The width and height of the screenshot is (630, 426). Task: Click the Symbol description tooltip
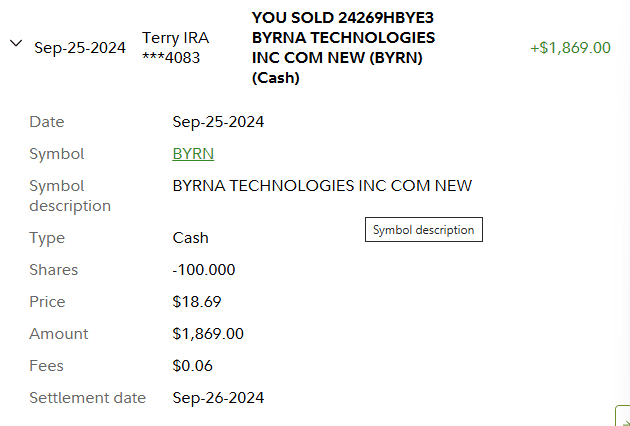point(423,230)
